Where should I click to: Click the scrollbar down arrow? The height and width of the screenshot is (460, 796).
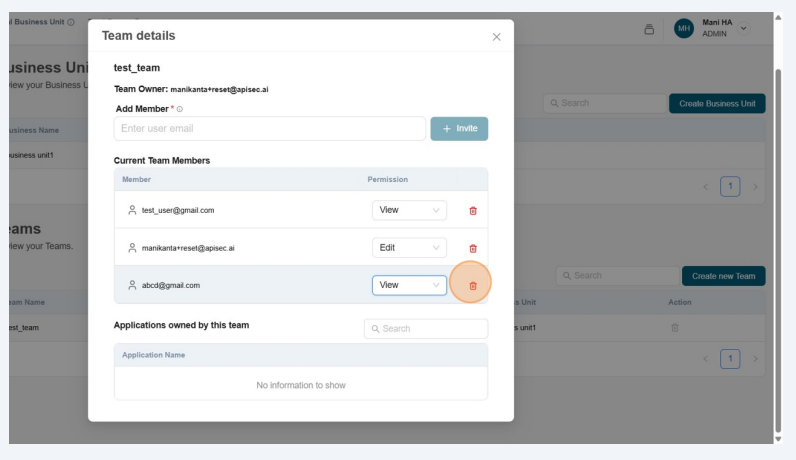click(x=779, y=438)
